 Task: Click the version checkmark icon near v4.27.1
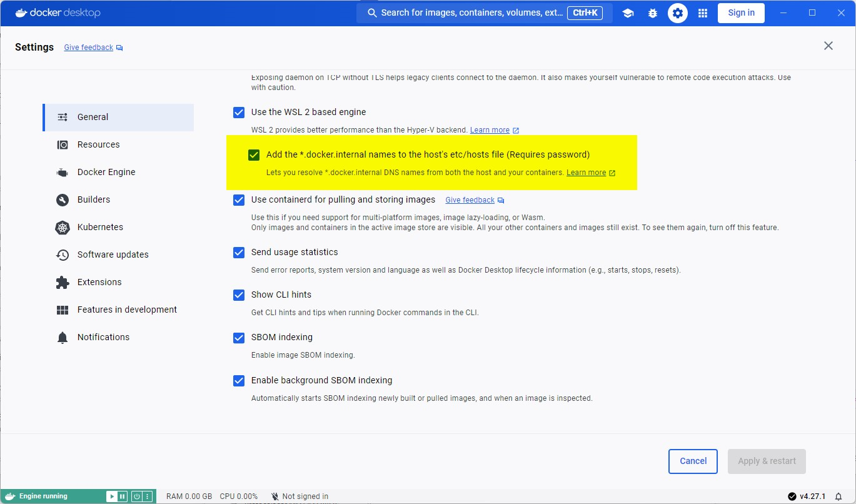792,496
